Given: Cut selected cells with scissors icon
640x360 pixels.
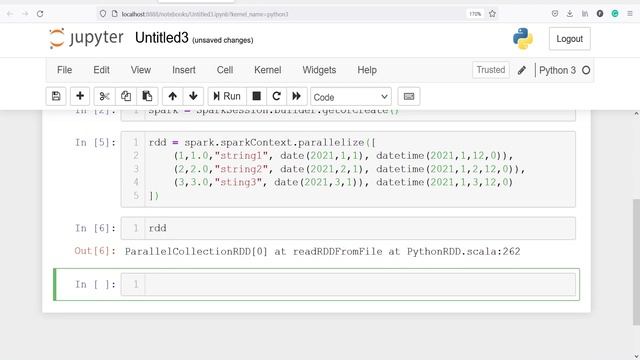Looking at the screenshot, I should [104, 96].
